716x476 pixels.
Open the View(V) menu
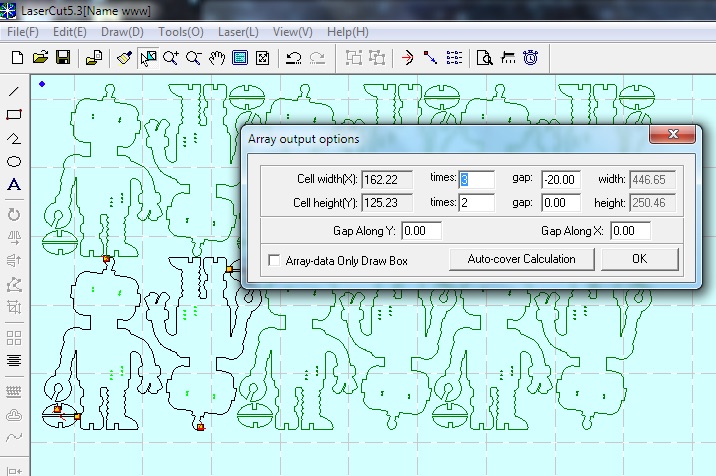pos(293,32)
